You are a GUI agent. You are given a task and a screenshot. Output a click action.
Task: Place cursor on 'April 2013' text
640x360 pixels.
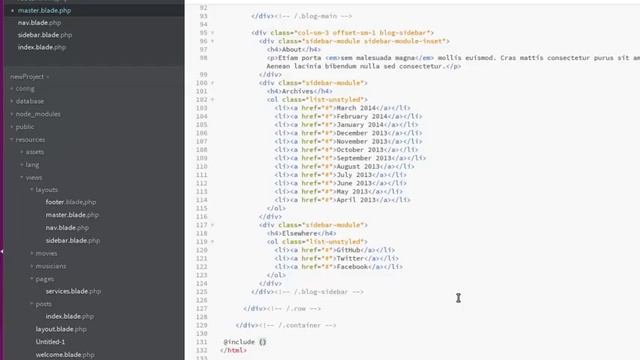point(356,200)
